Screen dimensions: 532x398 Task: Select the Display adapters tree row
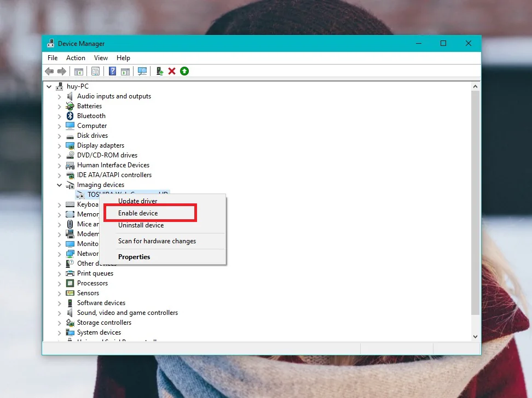tap(100, 145)
